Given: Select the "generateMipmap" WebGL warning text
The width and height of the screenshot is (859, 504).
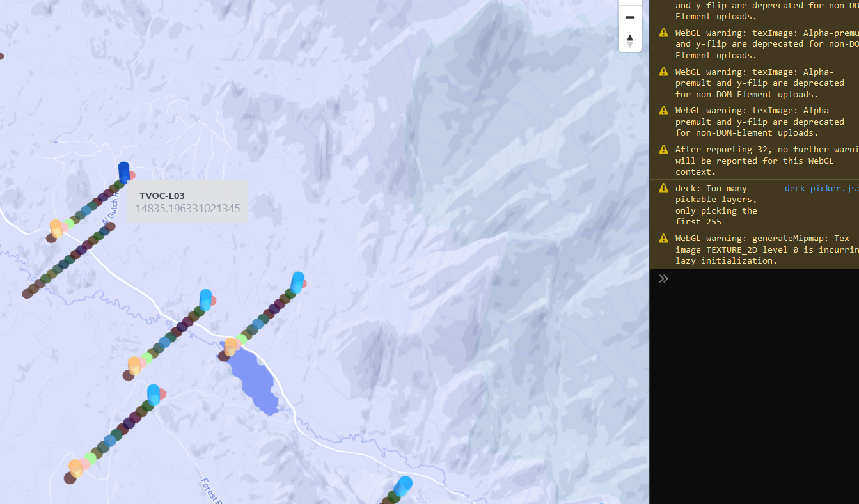Looking at the screenshot, I should (767, 249).
